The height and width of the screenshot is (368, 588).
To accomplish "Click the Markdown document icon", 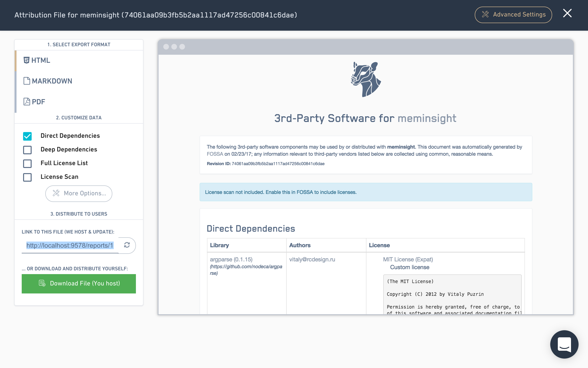I will coord(26,81).
